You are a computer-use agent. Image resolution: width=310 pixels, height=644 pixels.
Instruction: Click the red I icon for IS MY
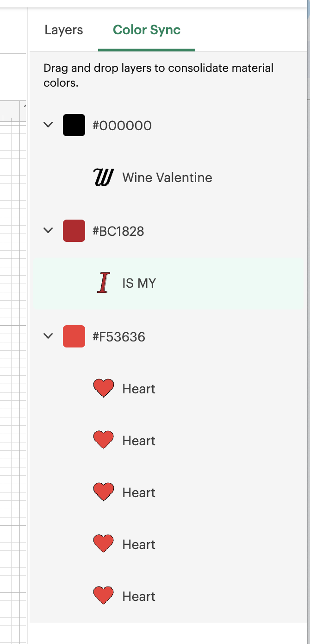coord(104,283)
